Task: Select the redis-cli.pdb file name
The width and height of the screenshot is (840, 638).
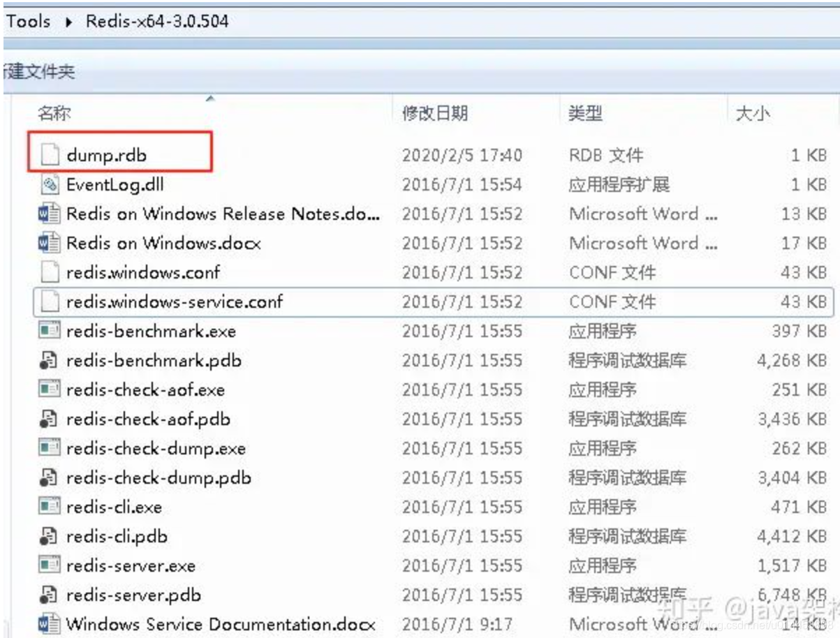Action: pos(117,536)
